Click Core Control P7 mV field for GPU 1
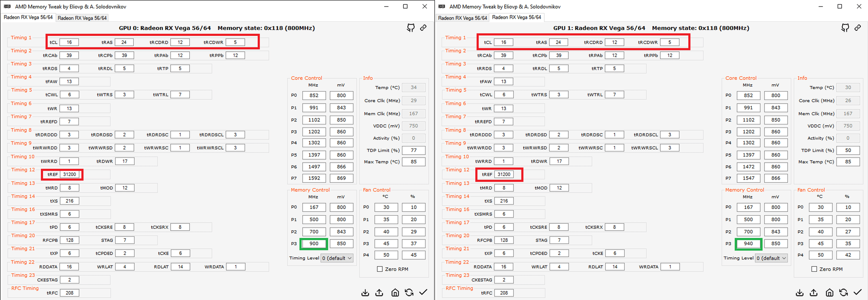The width and height of the screenshot is (868, 300). [x=776, y=178]
